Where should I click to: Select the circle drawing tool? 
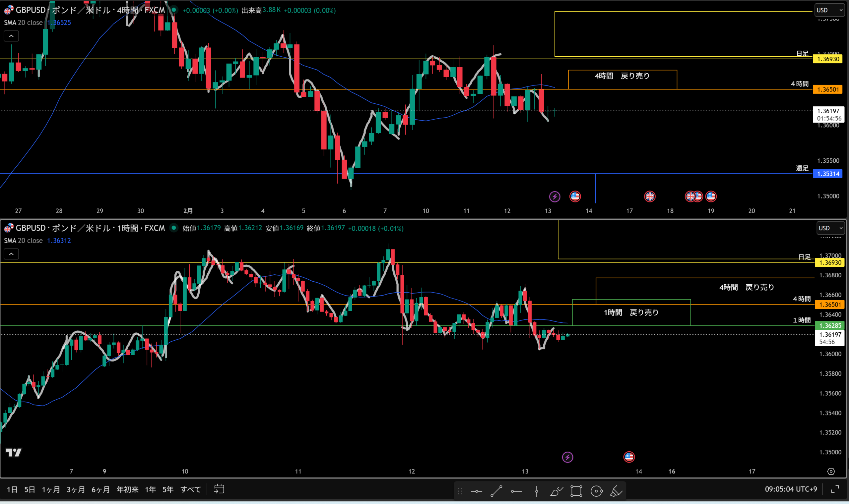596,491
